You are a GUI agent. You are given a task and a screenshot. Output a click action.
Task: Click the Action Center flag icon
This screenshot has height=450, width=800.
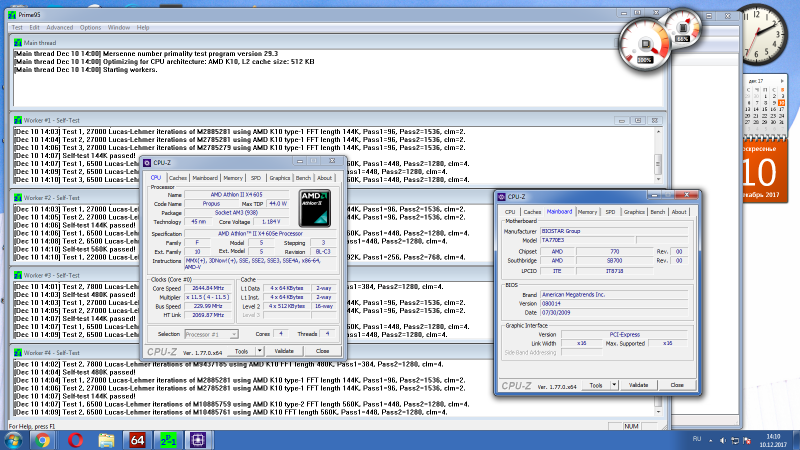click(x=747, y=440)
